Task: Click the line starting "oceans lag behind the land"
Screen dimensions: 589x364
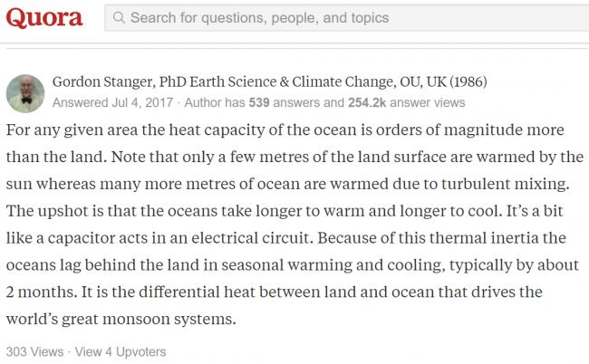Action: tap(293, 265)
